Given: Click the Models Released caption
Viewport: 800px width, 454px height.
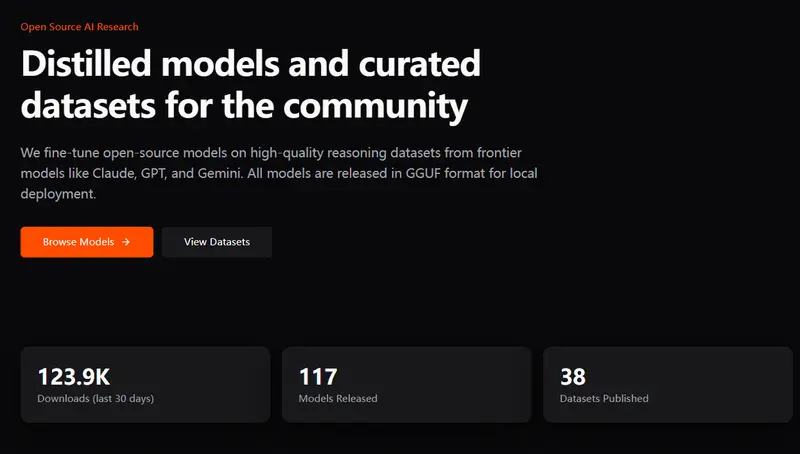Looking at the screenshot, I should (338, 398).
